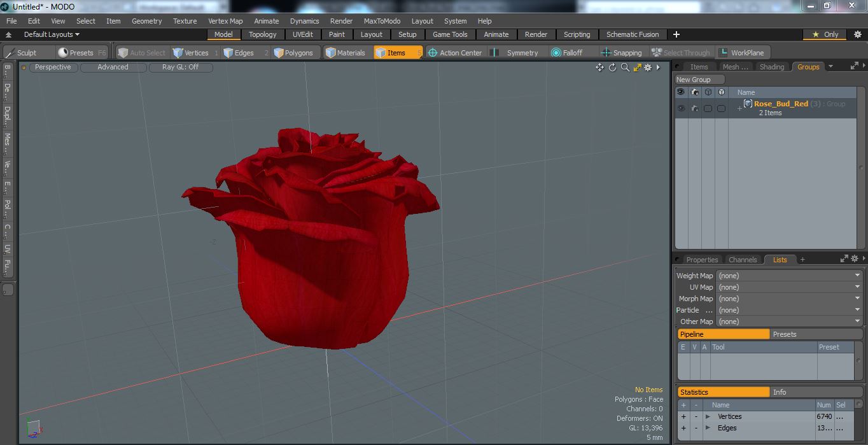Click visibility eye column header
Viewport: 868px width, 445px height.
(x=681, y=92)
